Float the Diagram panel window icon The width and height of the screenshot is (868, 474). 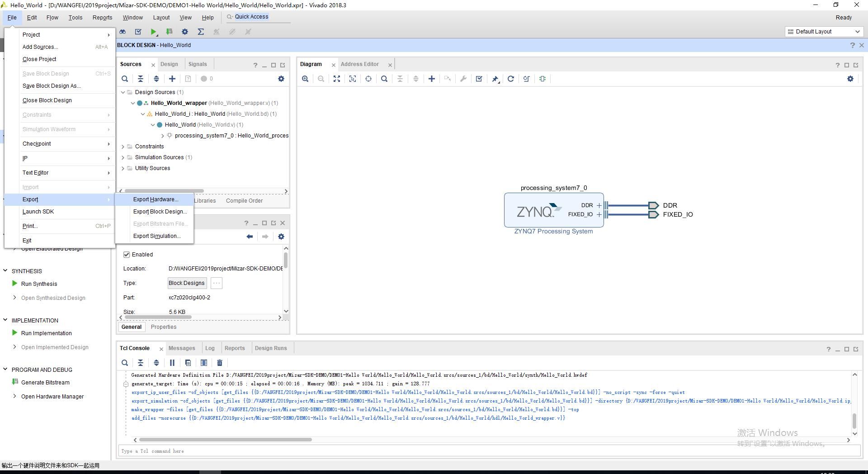856,65
